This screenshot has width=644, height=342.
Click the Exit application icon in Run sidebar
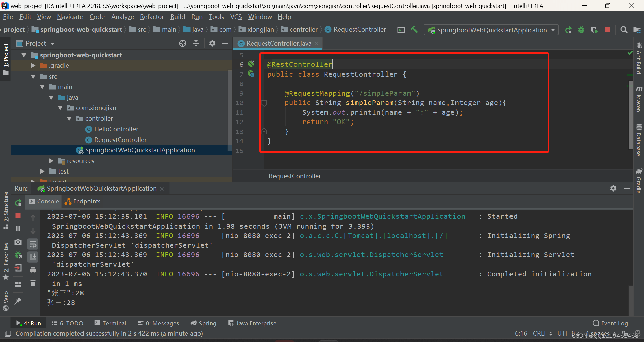pos(18,268)
